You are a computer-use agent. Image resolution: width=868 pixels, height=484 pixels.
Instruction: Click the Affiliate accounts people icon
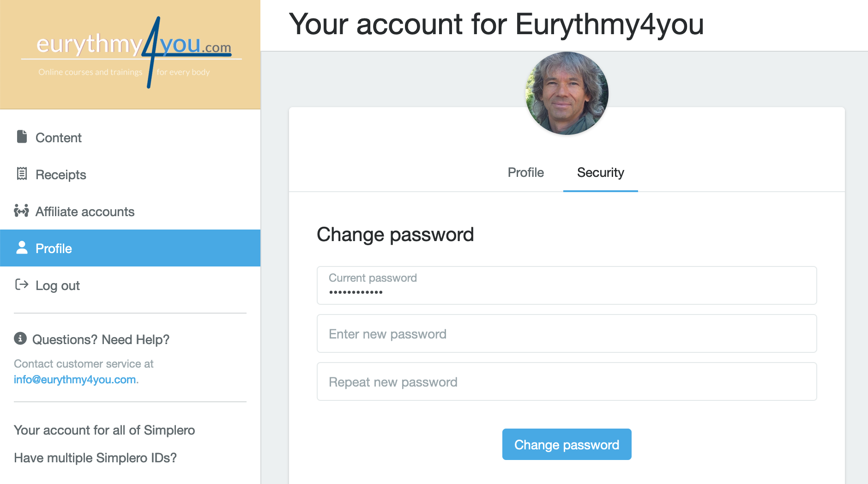click(x=21, y=211)
